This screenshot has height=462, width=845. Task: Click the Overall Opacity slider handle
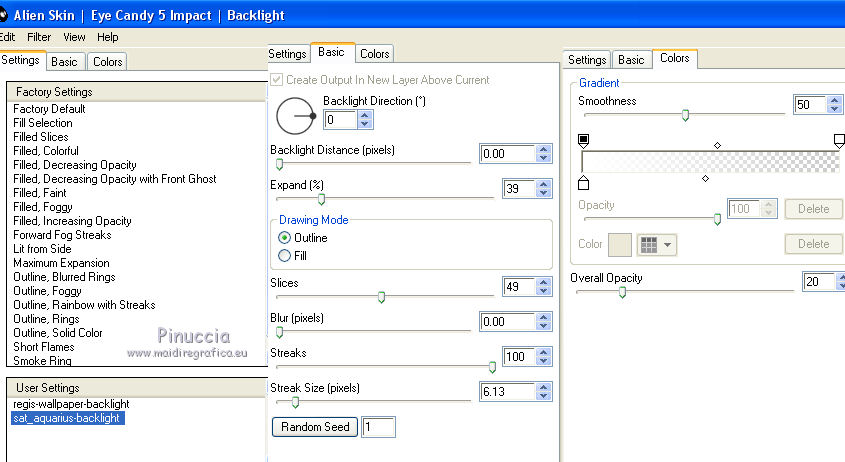[x=622, y=292]
